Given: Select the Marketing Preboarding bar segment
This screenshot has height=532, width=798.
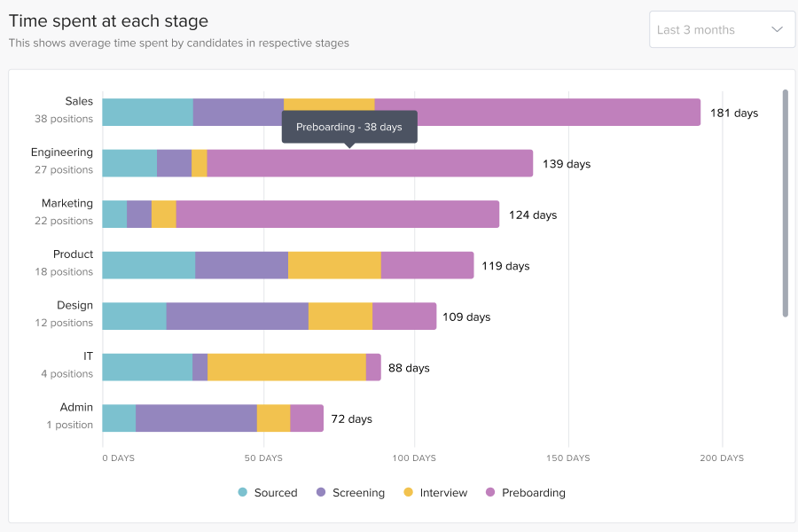Looking at the screenshot, I should click(337, 215).
